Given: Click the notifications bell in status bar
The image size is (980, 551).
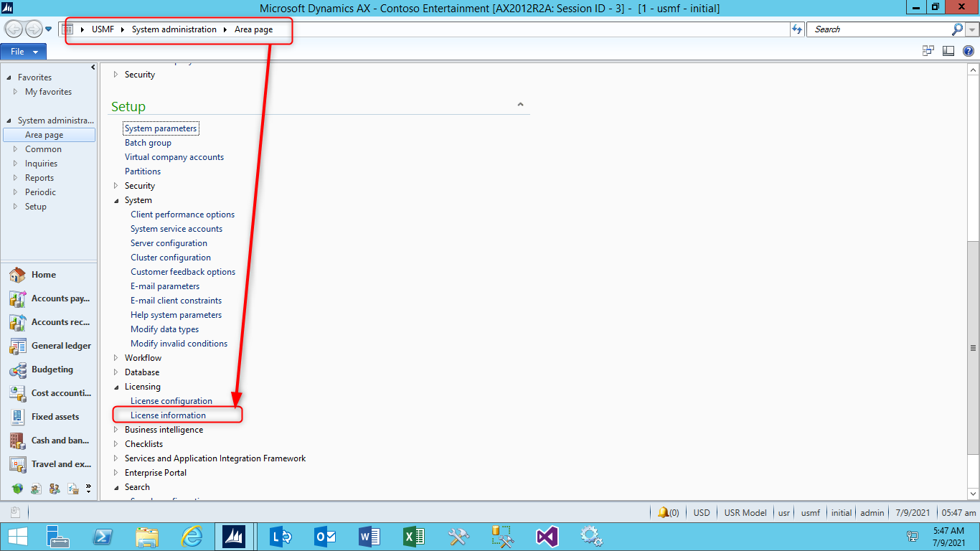Looking at the screenshot, I should coord(664,512).
